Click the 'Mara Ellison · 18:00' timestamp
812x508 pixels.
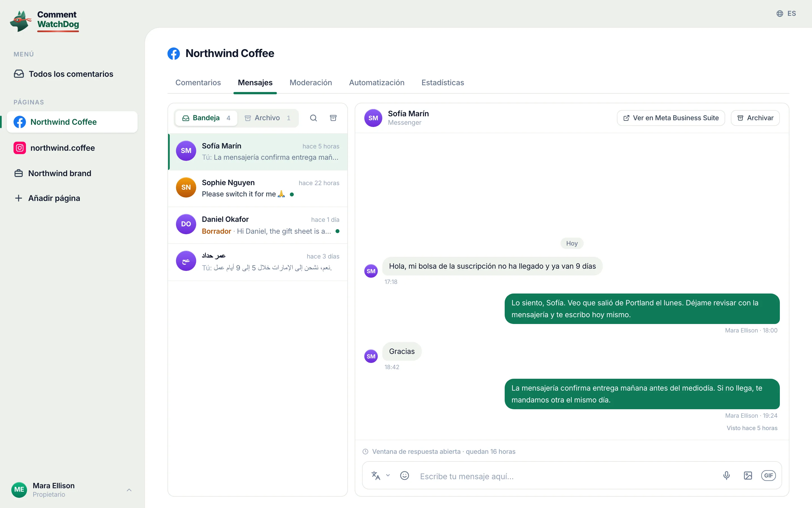[751, 330]
